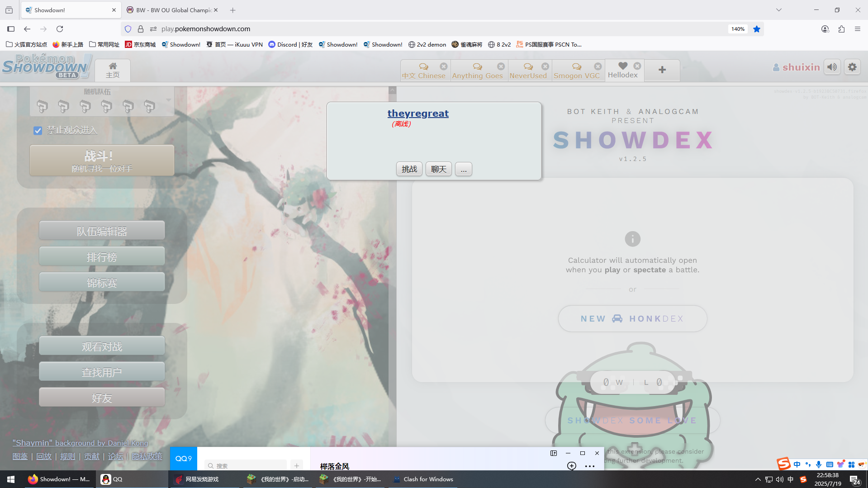868x488 pixels.
Task: Go back with the browser back arrow
Action: tap(27, 29)
